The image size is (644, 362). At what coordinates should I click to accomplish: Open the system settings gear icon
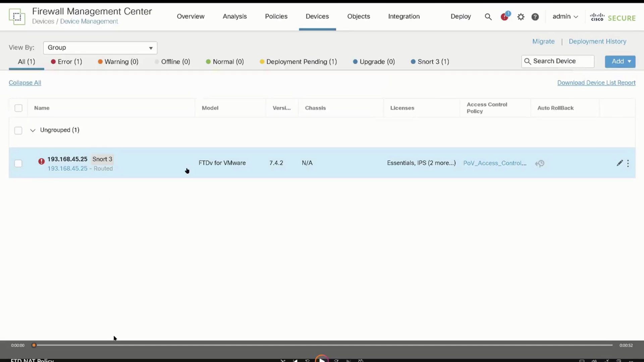pos(521,17)
